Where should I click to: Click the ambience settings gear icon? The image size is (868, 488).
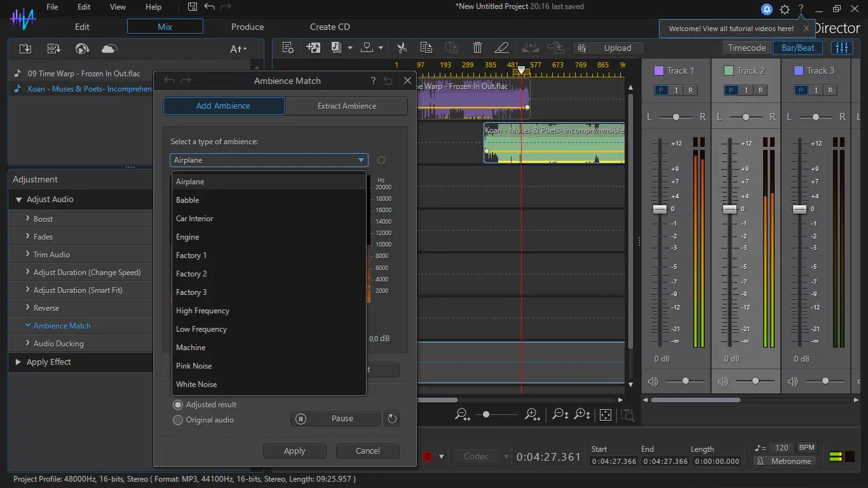(x=381, y=161)
